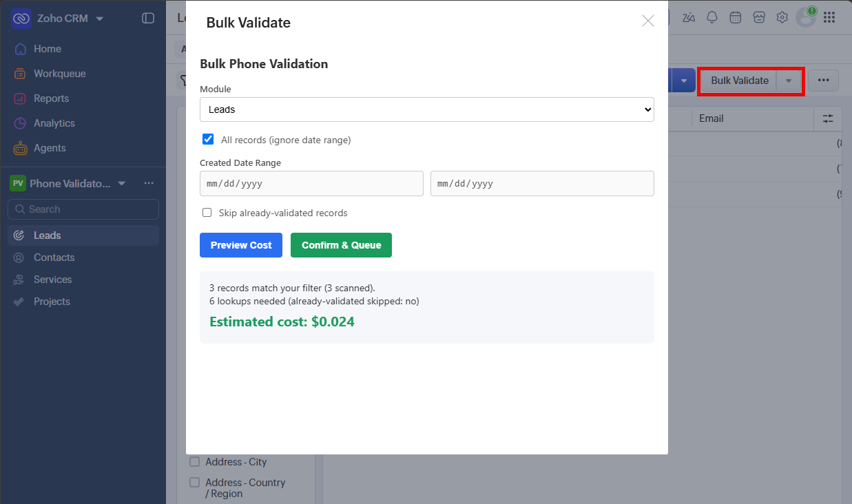The width and height of the screenshot is (852, 504).
Task: Click the Bulk Phone Validation heading
Action: pos(264,64)
